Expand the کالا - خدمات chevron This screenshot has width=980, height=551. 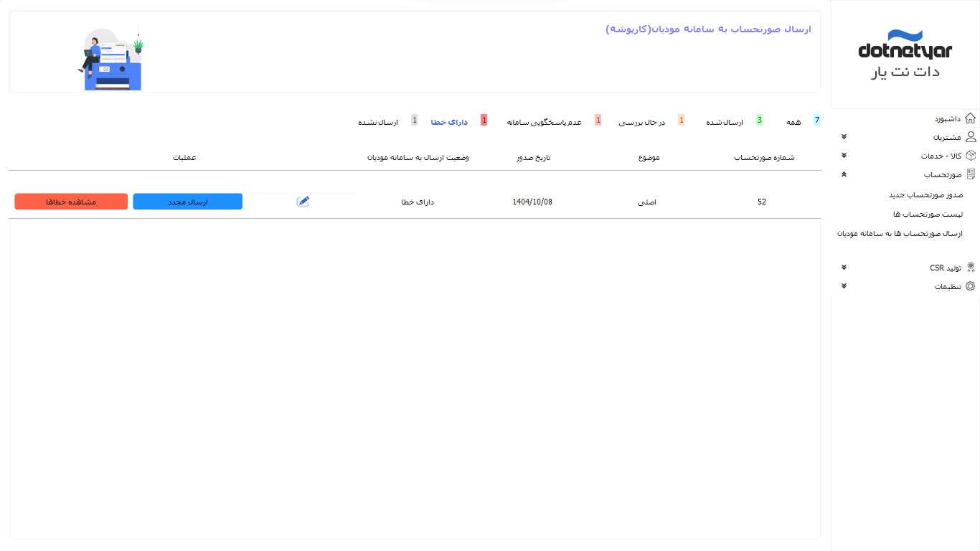[844, 156]
